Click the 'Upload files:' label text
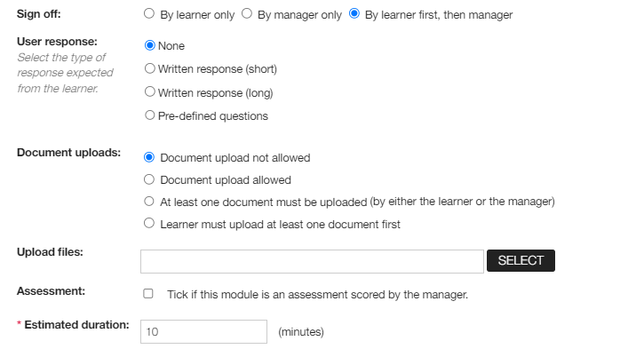This screenshot has width=644, height=349. click(50, 252)
